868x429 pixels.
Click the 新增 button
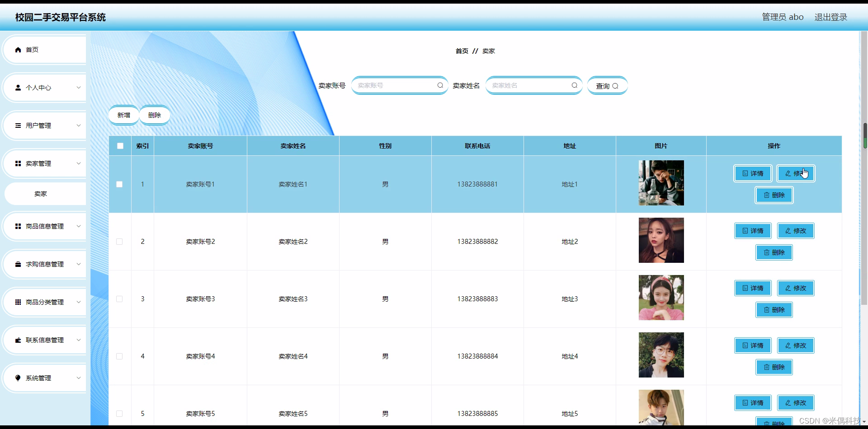pyautogui.click(x=123, y=115)
